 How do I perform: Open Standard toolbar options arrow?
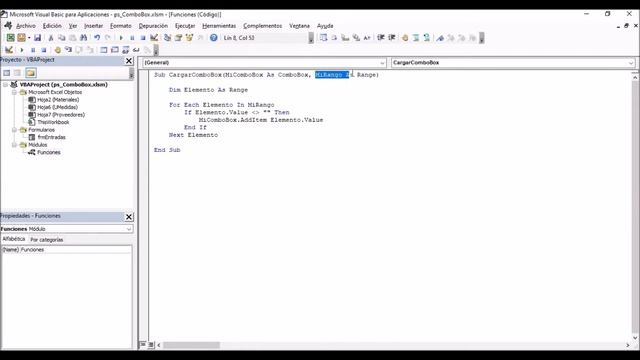point(311,38)
